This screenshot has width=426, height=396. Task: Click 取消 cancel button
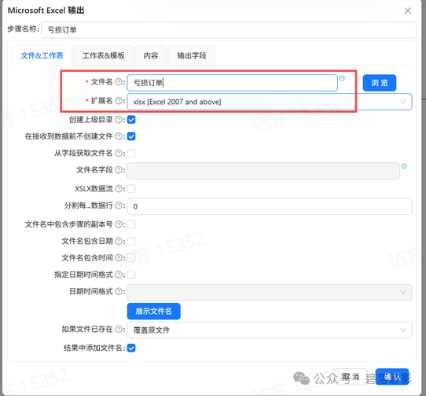(x=351, y=377)
